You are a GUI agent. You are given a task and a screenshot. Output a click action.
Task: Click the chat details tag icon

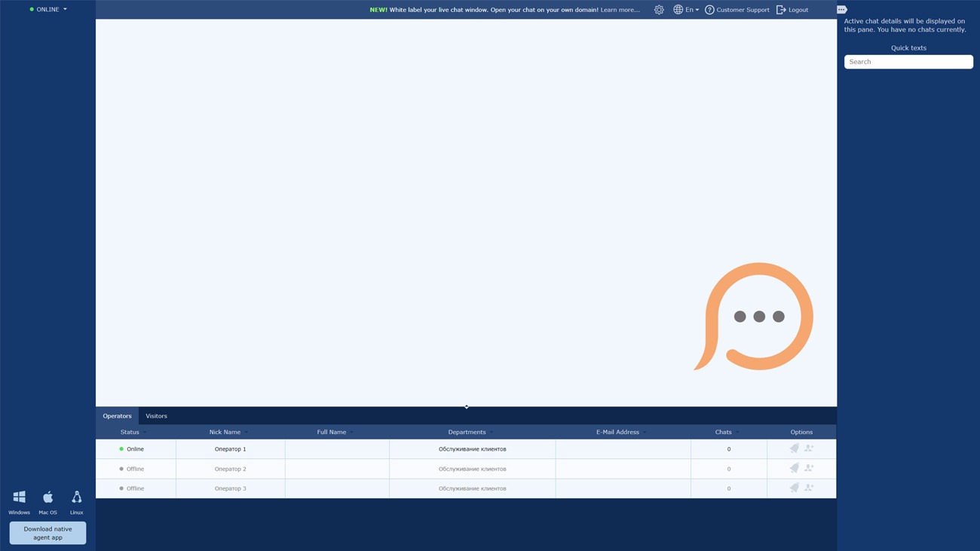pyautogui.click(x=842, y=10)
